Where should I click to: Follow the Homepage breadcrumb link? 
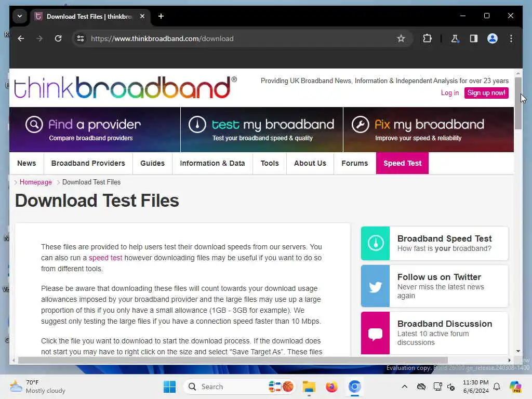(36, 182)
